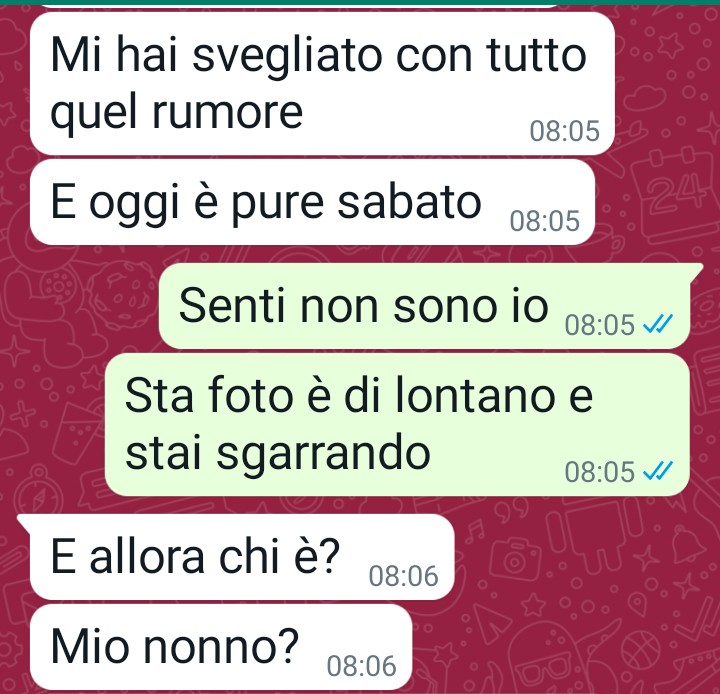Click 08:06 timestamp beside 'Mio nonno?'
Image resolution: width=720 pixels, height=694 pixels.
point(361,666)
